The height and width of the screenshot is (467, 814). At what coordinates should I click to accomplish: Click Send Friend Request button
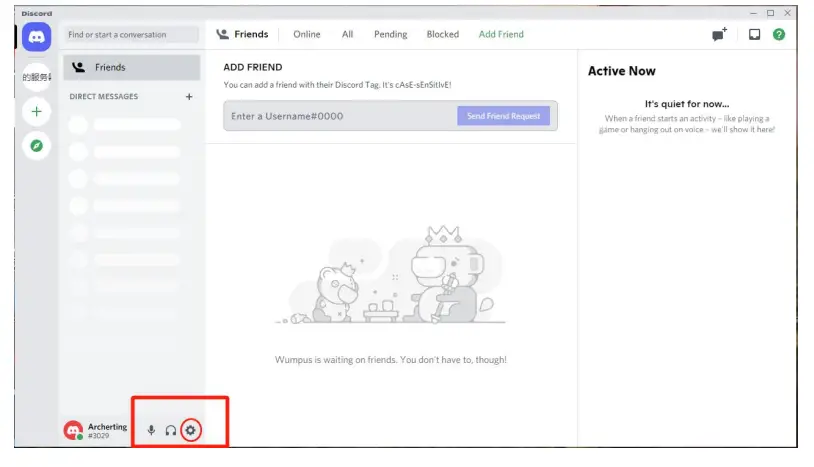[x=504, y=116]
